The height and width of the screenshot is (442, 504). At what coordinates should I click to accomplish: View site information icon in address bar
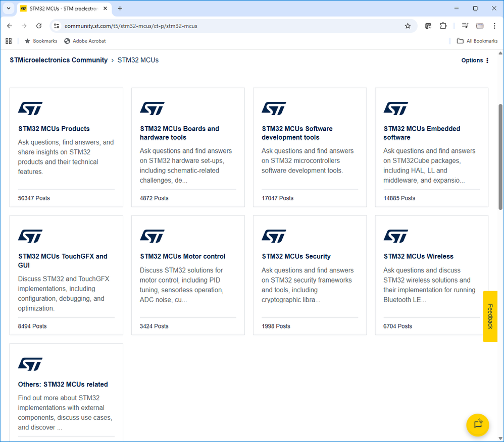[x=57, y=26]
